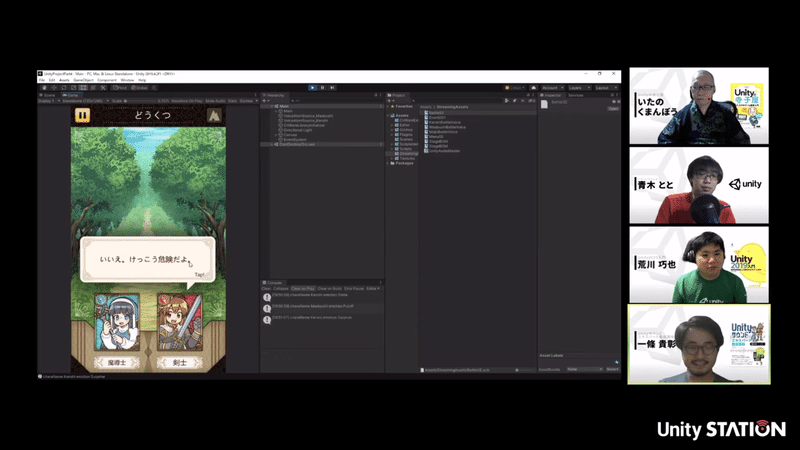This screenshot has height=450, width=800.
Task: Click the Pause button in Unity toolbar
Action: pyautogui.click(x=322, y=88)
